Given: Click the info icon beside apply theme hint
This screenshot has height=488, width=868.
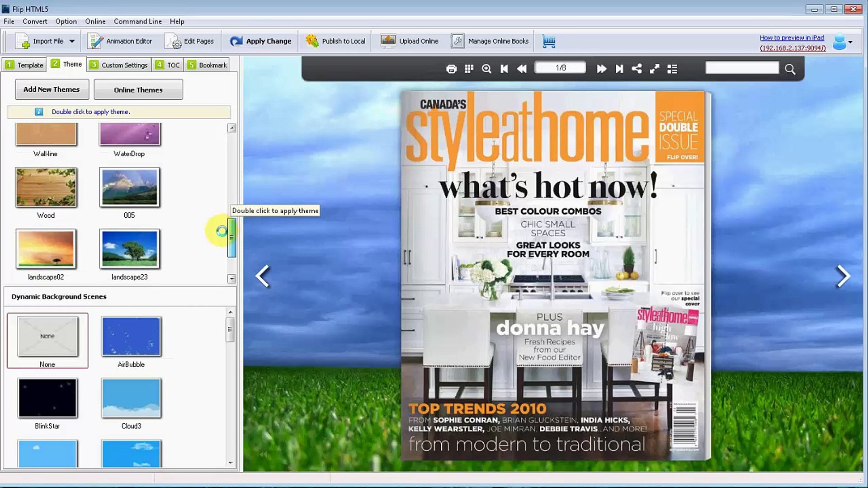Looking at the screenshot, I should (39, 112).
